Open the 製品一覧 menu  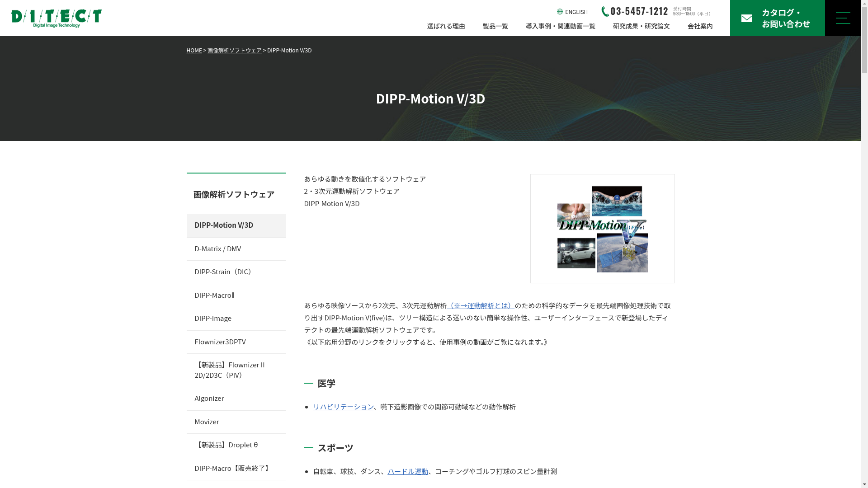tap(495, 26)
